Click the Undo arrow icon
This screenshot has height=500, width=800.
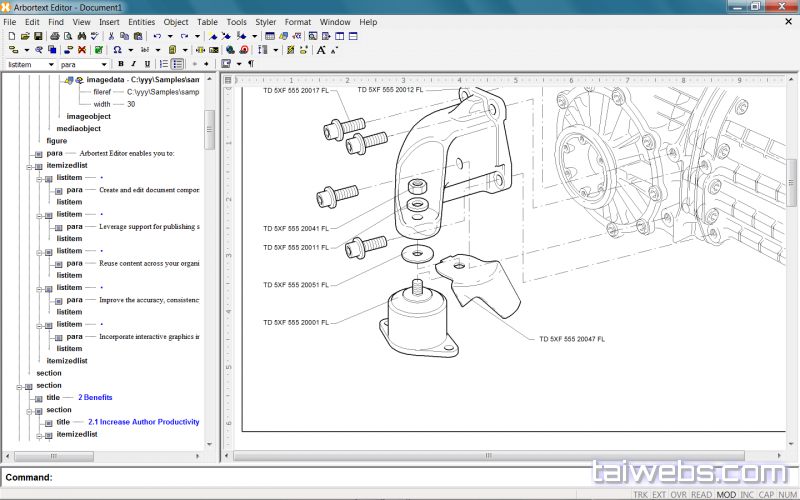pos(157,36)
